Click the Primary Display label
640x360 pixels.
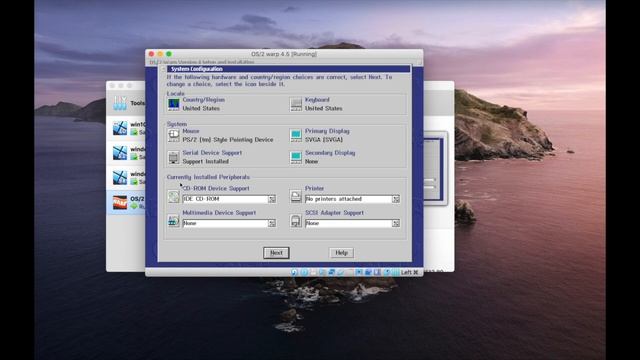coord(327,131)
